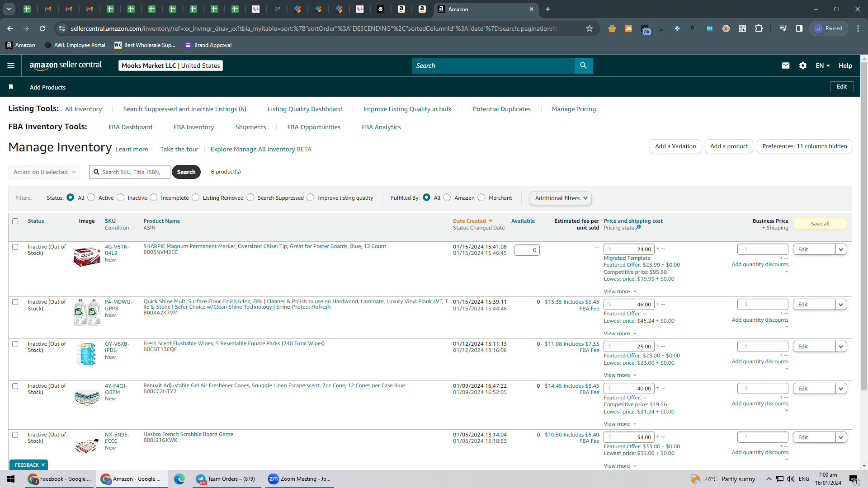868x488 pixels.
Task: Click the Pricing status info icon
Action: (639, 227)
